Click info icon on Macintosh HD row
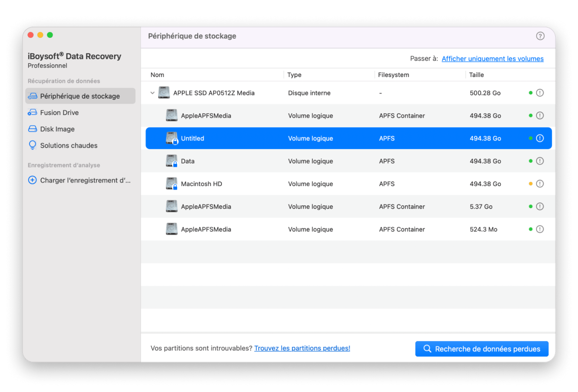The width and height of the screenshot is (578, 392). coord(540,184)
